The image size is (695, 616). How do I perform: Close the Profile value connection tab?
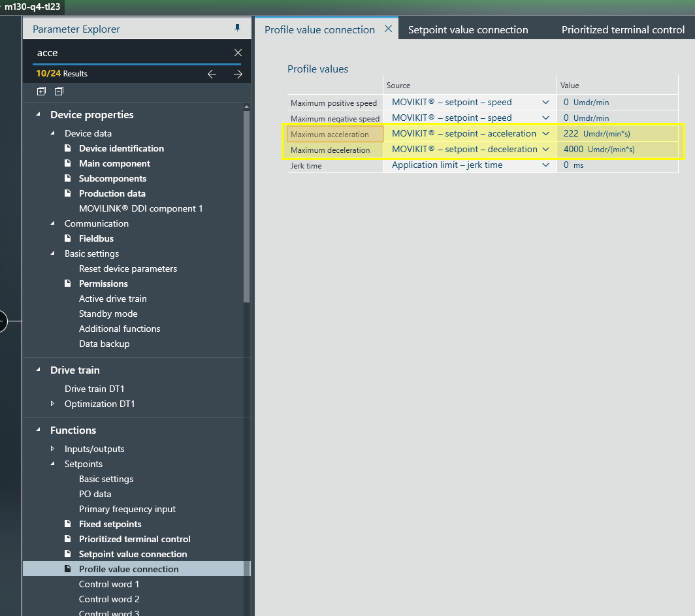point(388,29)
